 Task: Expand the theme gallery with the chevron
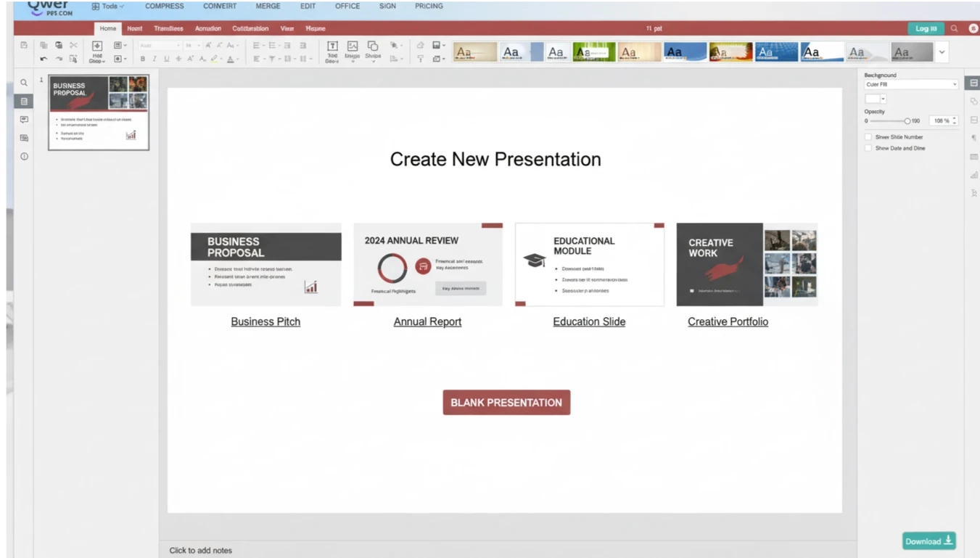942,52
